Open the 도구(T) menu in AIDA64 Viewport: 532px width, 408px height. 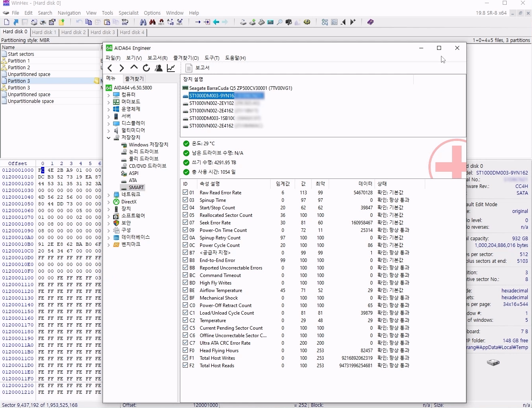[212, 58]
